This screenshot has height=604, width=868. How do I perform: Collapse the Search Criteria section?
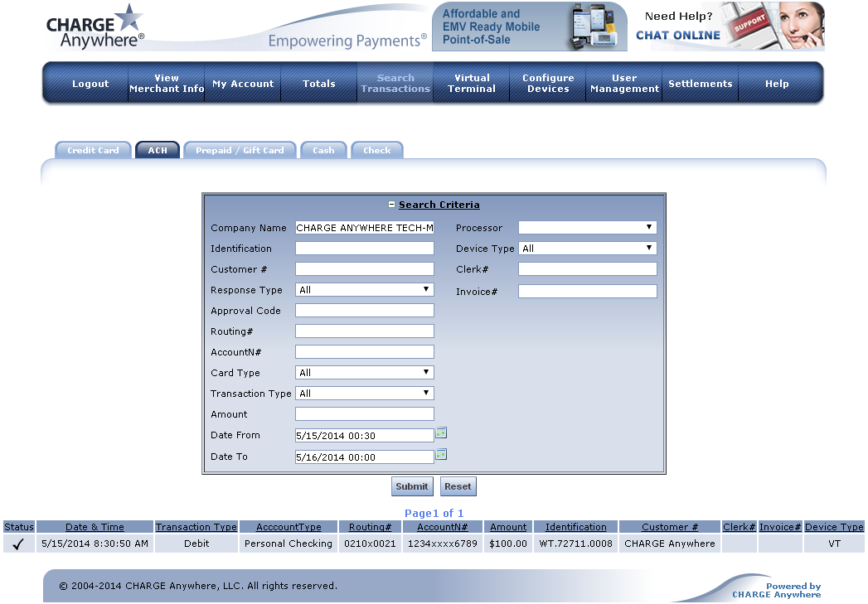coord(392,205)
